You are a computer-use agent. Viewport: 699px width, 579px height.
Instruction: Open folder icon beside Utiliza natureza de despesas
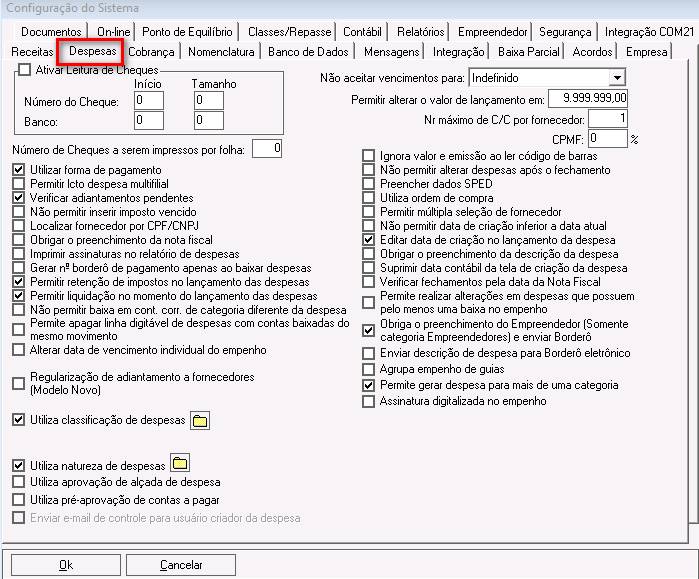[180, 463]
